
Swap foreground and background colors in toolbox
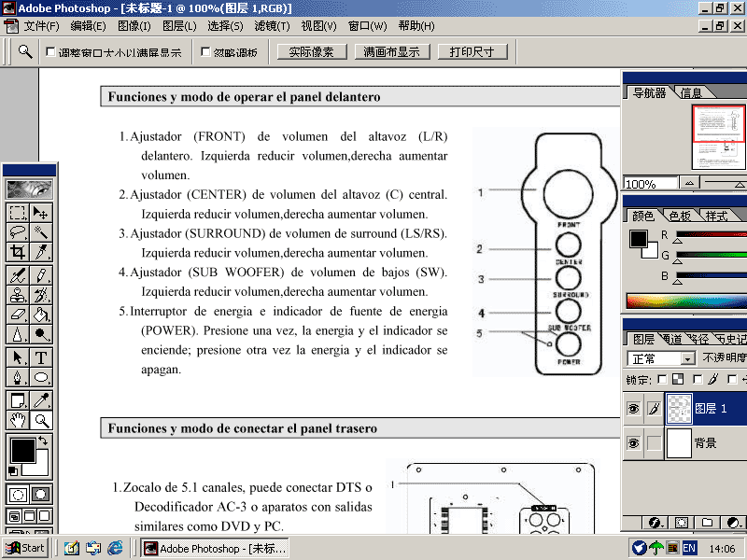tap(43, 441)
